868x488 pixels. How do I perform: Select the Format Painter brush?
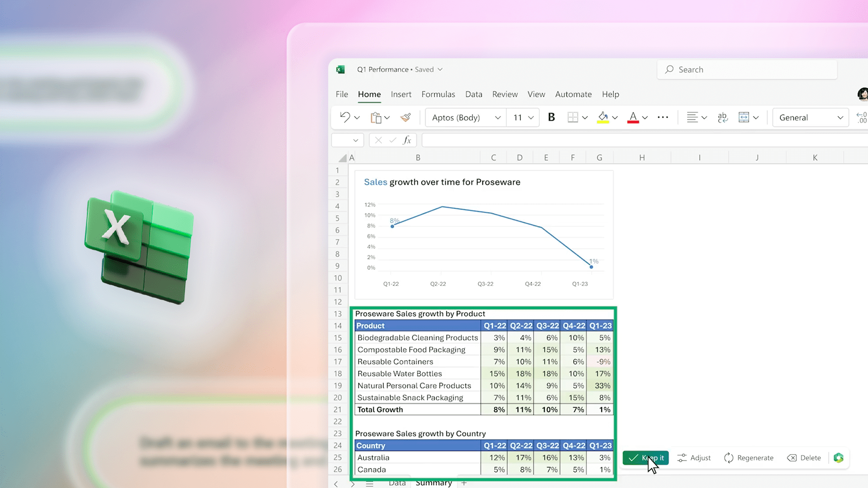click(406, 117)
